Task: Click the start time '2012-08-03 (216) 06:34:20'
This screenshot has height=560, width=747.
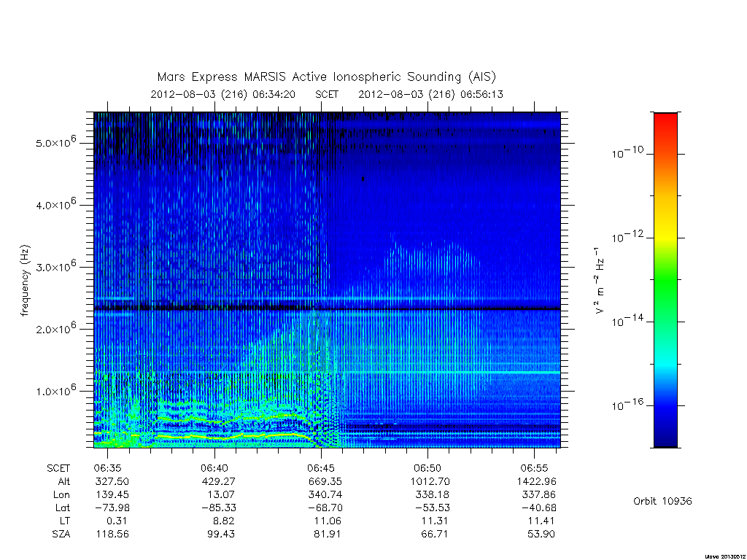Action: (x=223, y=94)
